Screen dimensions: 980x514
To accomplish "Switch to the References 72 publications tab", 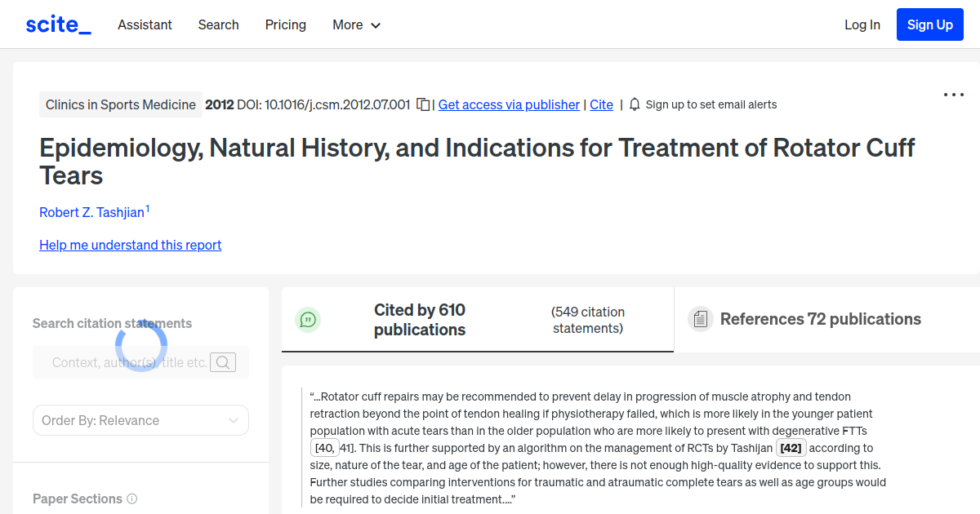I will coord(820,319).
